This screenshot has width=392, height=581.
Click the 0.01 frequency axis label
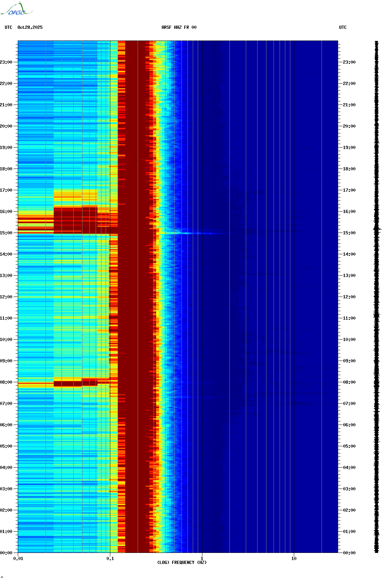click(18, 559)
